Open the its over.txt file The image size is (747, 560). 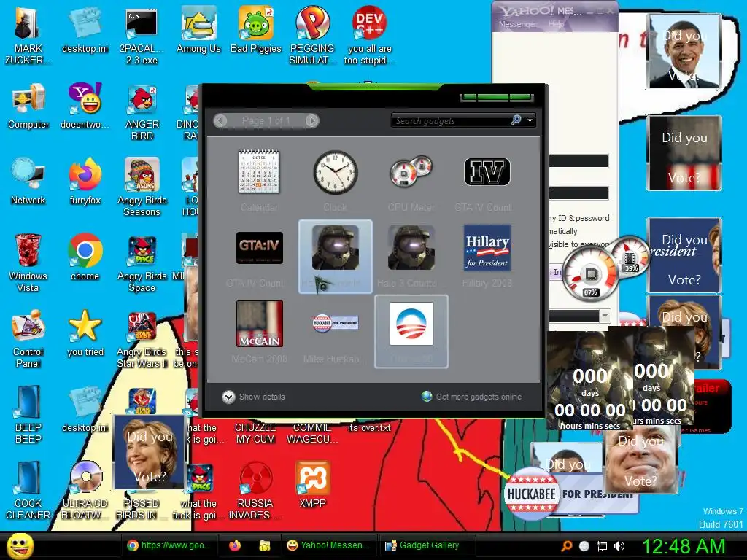click(x=369, y=427)
